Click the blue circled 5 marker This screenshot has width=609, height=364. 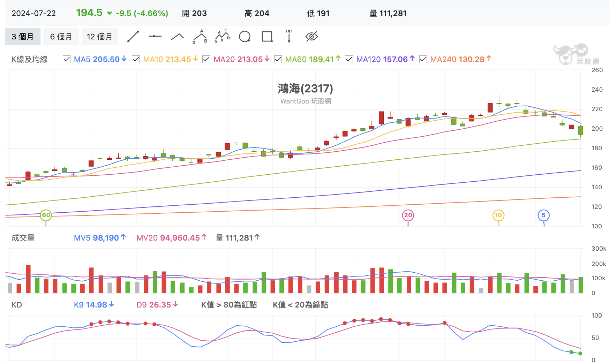coord(543,215)
